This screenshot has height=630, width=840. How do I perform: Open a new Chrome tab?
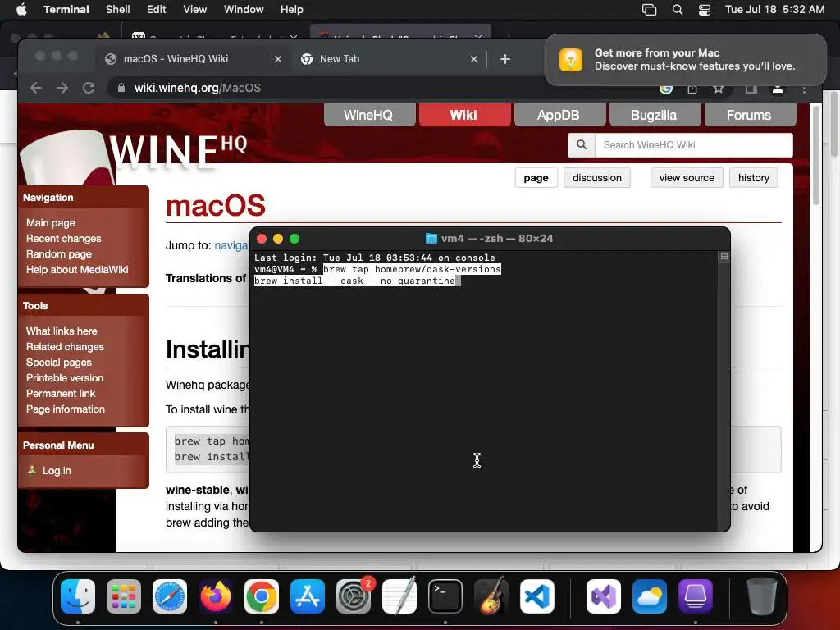click(504, 59)
